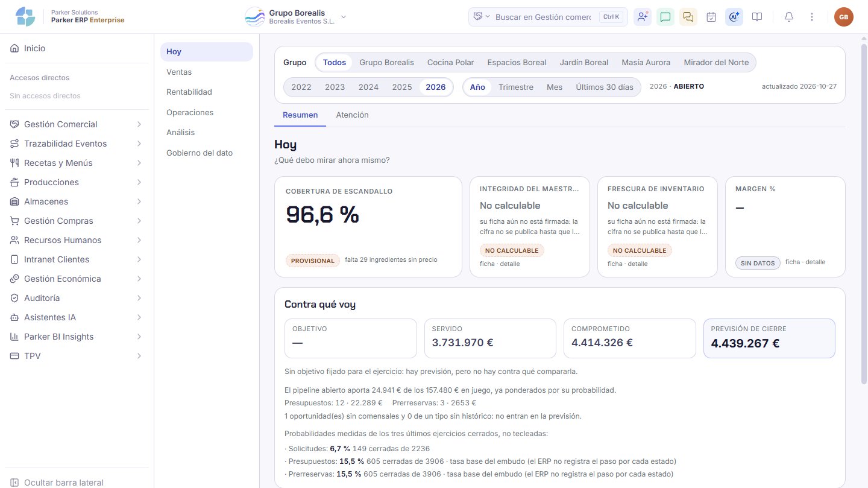The image size is (868, 488).
Task: Click the Gestión Compras cart icon
Action: click(x=14, y=221)
